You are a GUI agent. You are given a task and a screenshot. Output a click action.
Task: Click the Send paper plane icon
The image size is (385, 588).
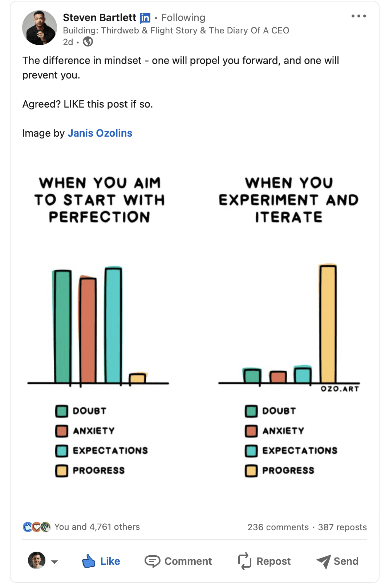323,561
